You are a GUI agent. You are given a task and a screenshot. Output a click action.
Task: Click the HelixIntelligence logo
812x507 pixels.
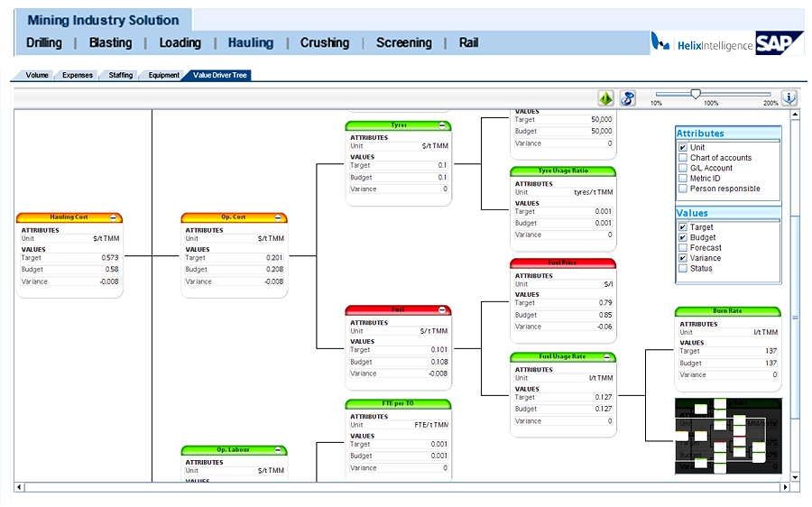tap(702, 43)
